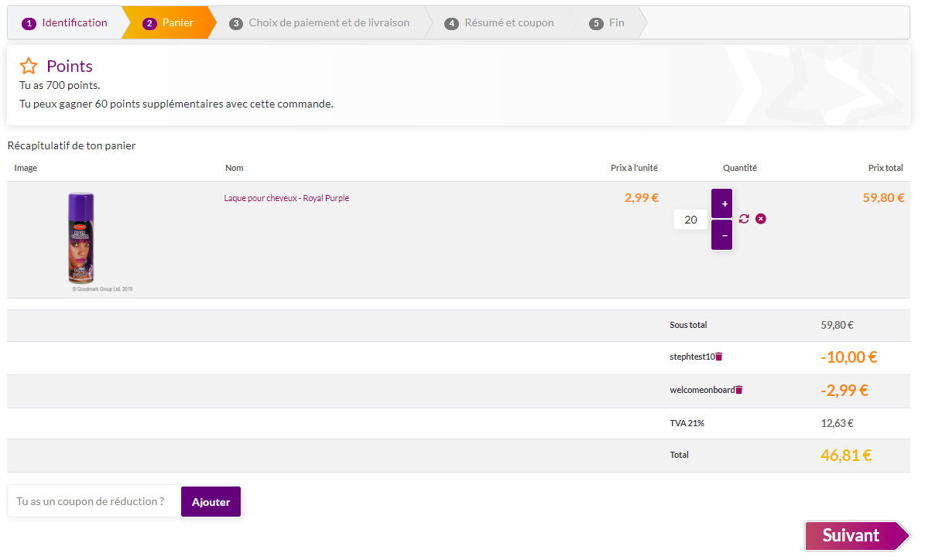This screenshot has height=560, width=925.
Task: Jump to the Résumé et coupon step
Action: tap(500, 23)
